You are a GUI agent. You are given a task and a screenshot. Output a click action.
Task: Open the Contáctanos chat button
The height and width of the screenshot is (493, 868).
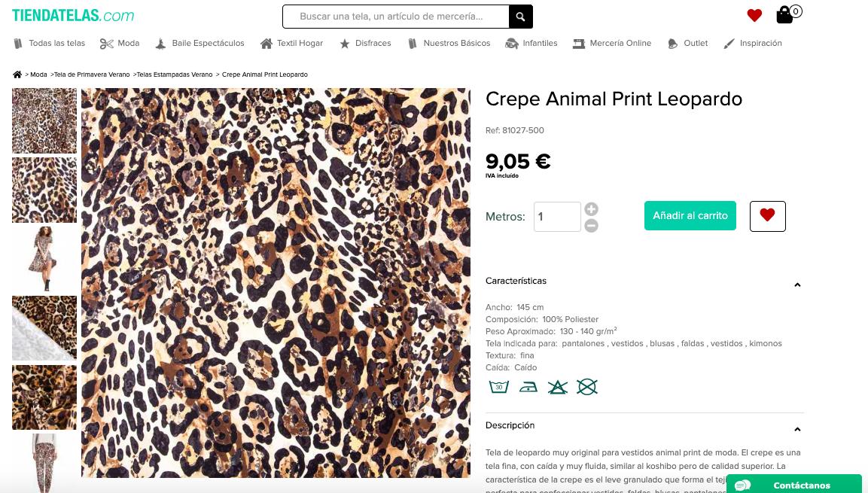pos(793,485)
